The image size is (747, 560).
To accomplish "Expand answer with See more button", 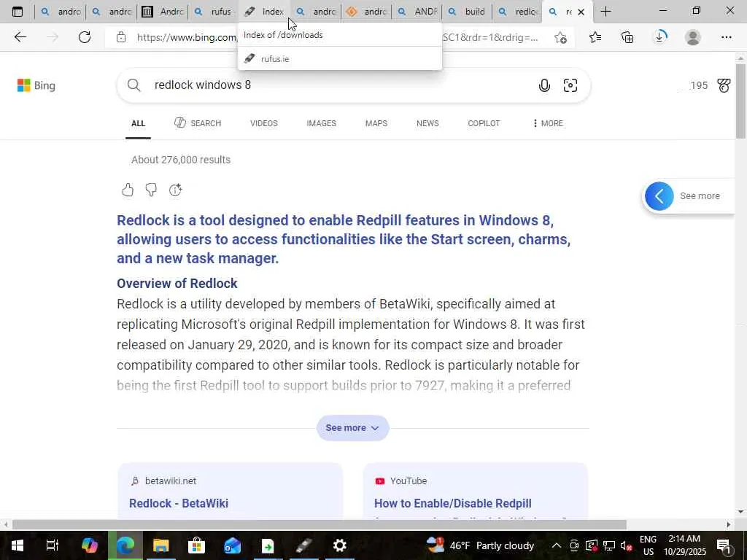I will 352,427.
